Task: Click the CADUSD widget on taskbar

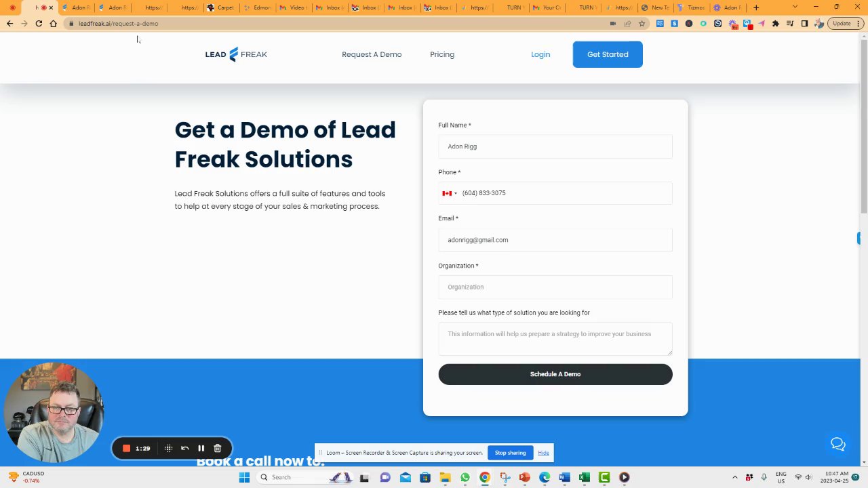Action: click(27, 477)
